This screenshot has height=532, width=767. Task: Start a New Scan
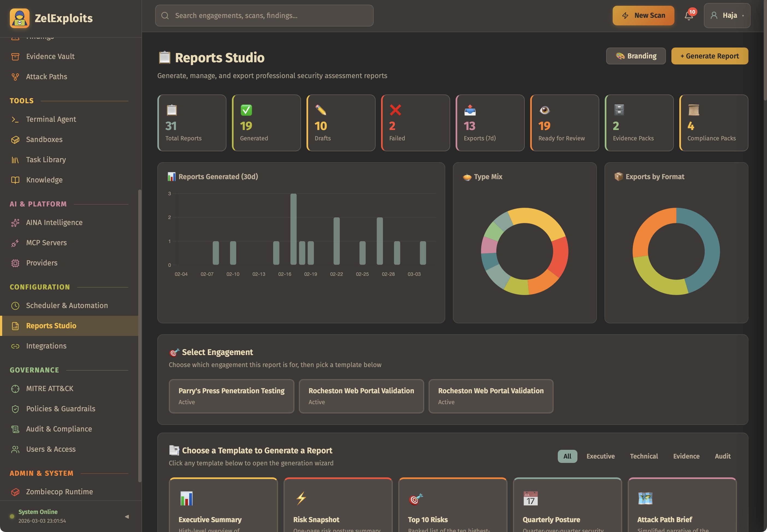[x=643, y=15]
